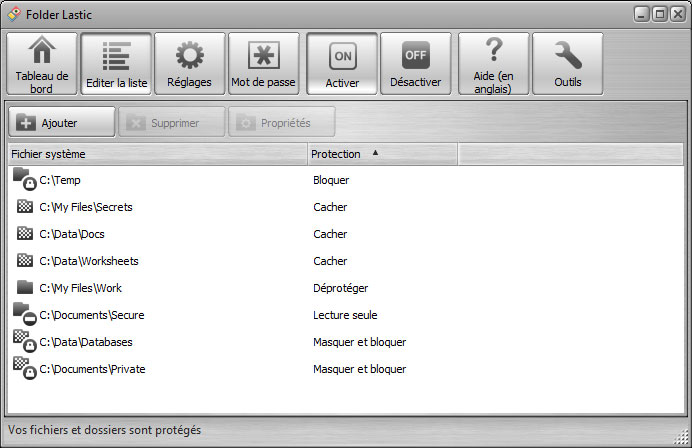
Task: Open Aide (en anglais) help
Action: click(493, 64)
